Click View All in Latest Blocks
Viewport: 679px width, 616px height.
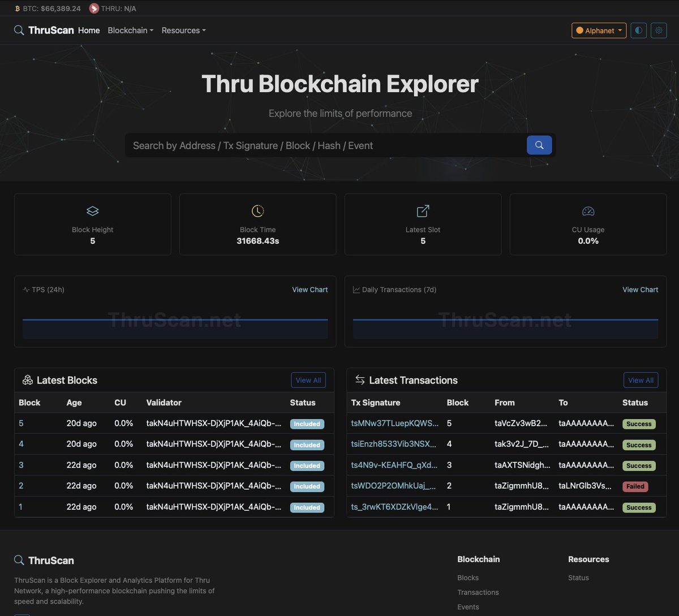point(308,380)
